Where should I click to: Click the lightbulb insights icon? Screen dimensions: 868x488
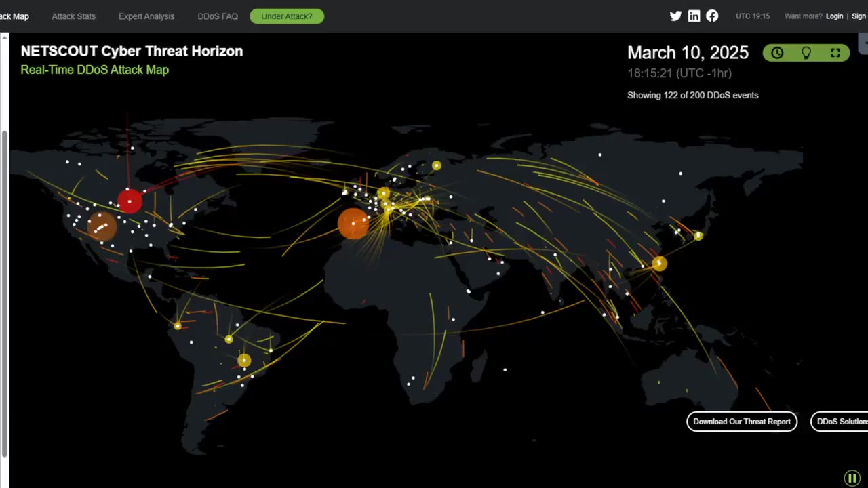tap(806, 53)
